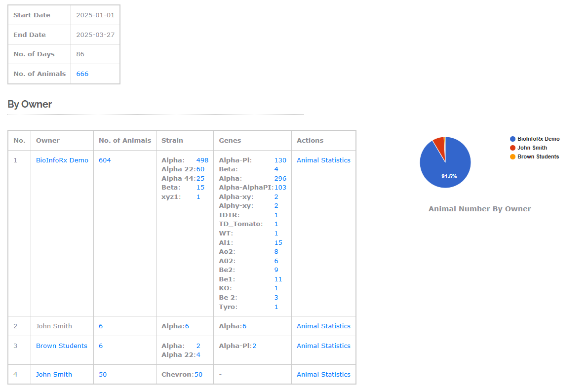The image size is (588, 389).
Task: Click the Animal Number By Owner chart title
Action: tap(479, 209)
